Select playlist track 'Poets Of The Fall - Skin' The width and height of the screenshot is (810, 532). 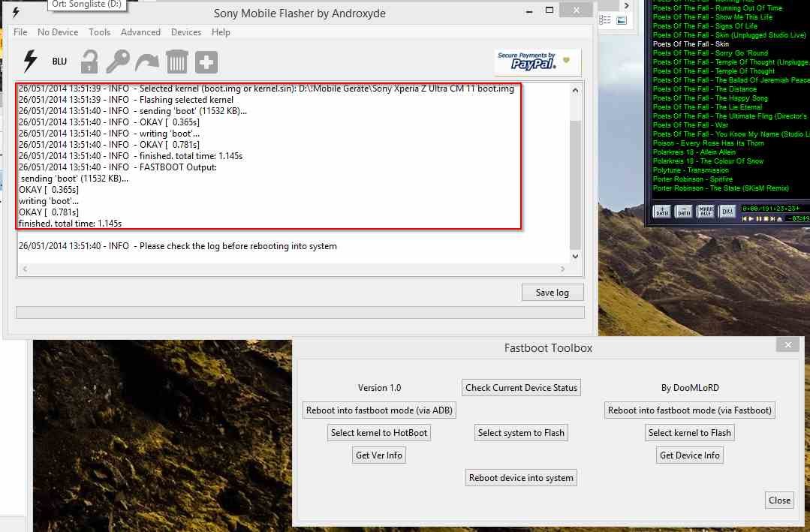tap(691, 44)
